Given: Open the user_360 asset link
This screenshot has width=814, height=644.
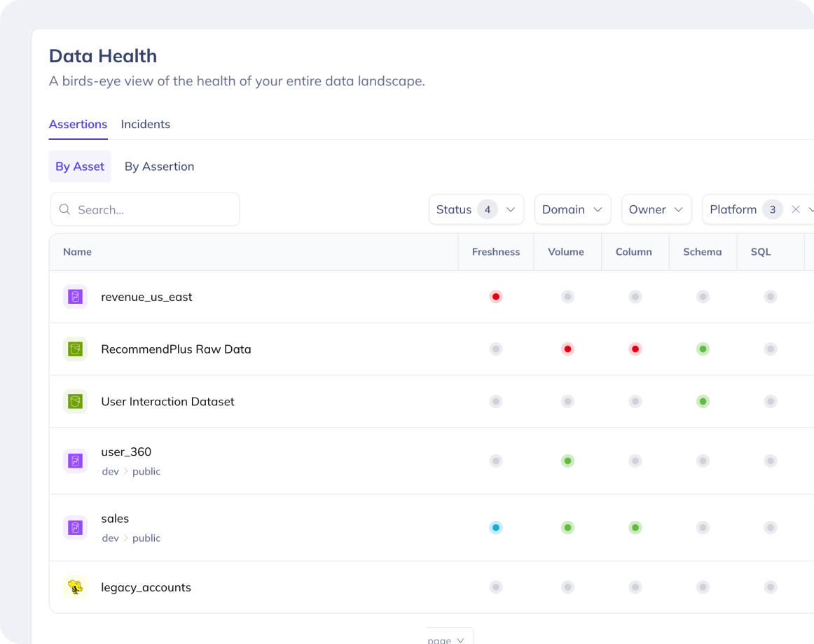Looking at the screenshot, I should [126, 452].
